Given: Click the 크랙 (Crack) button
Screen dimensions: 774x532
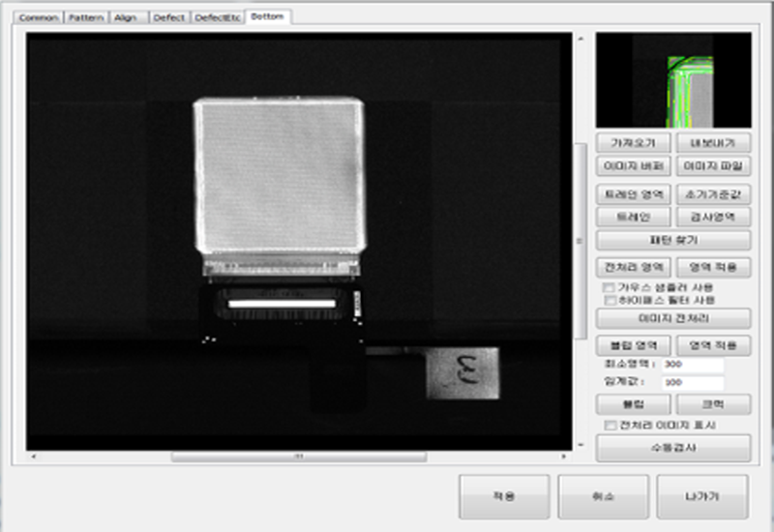Looking at the screenshot, I should (x=713, y=403).
